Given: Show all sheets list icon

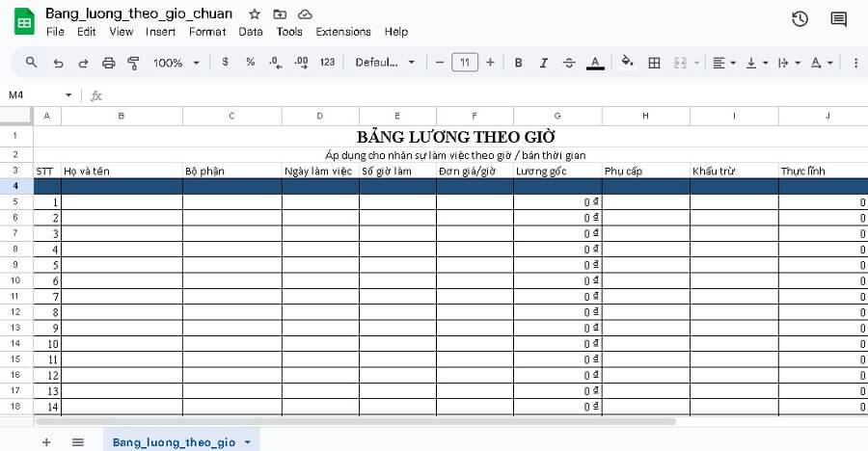Looking at the screenshot, I should [x=78, y=441].
